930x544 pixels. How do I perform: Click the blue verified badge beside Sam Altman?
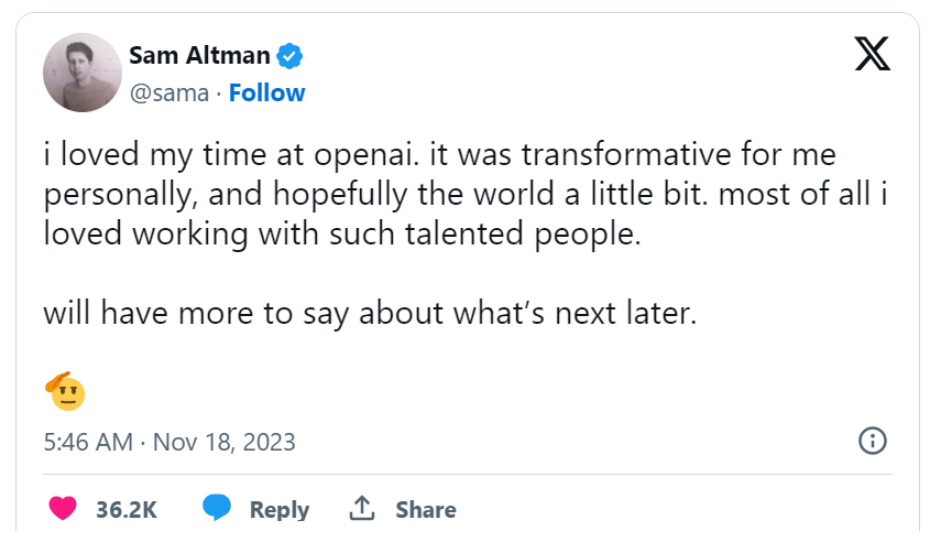(x=291, y=56)
